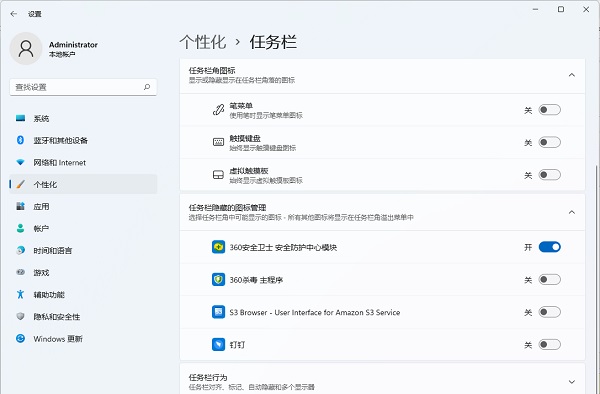The height and width of the screenshot is (394, 600).
Task: Open 隐私和安全性 label in sidebar
Action: (x=57, y=317)
